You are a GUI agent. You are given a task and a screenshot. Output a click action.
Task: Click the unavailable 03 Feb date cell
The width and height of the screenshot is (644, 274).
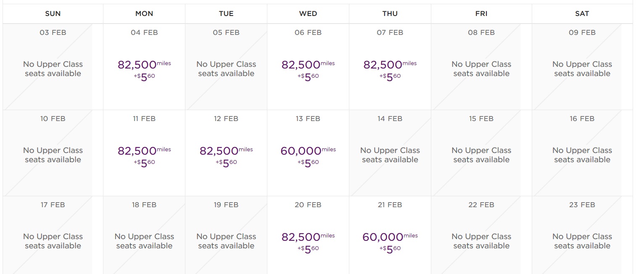pos(53,68)
